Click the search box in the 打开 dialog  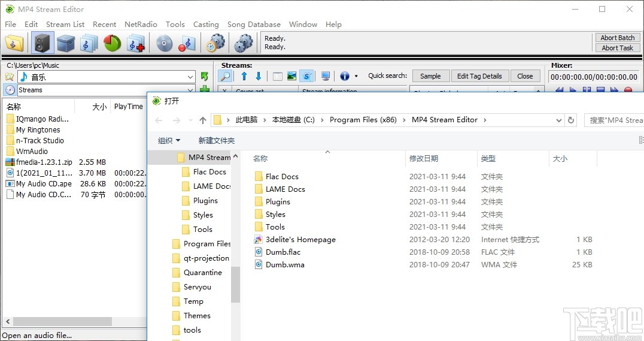point(614,120)
